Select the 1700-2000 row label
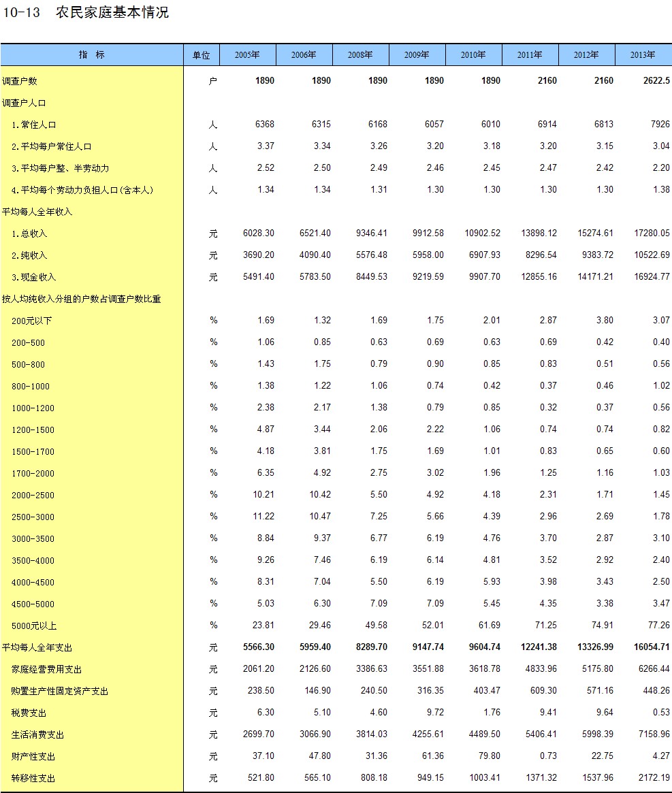This screenshot has height=793, width=672. click(x=33, y=473)
